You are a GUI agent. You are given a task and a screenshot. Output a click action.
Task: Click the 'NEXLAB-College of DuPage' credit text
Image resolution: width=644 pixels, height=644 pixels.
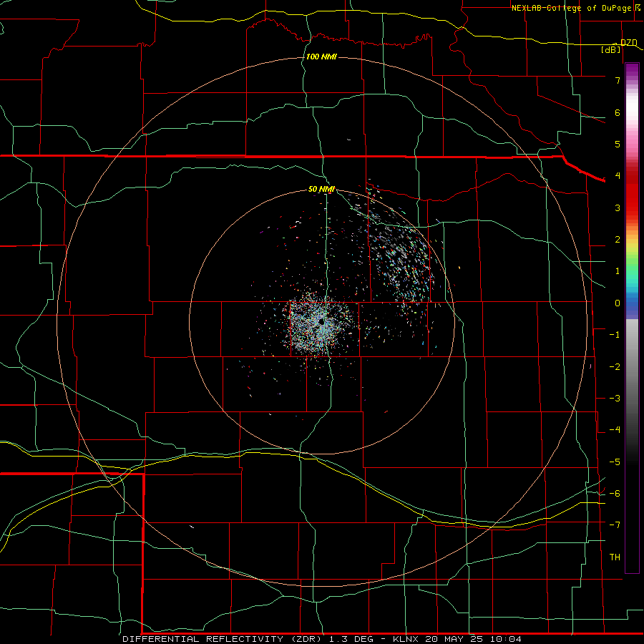[571, 8]
